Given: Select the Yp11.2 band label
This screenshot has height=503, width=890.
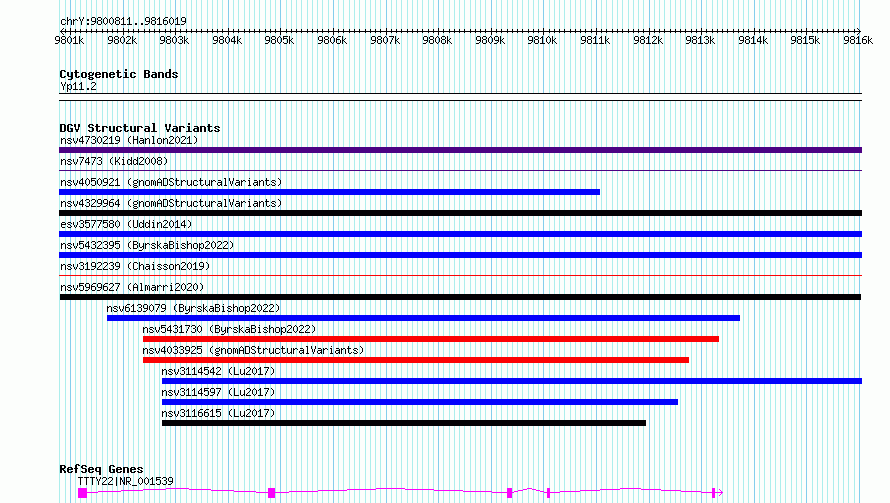Looking at the screenshot, I should click(x=78, y=86).
